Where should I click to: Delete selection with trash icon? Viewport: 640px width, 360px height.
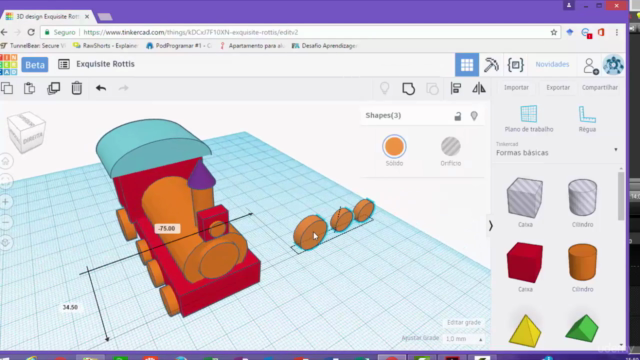[77, 88]
